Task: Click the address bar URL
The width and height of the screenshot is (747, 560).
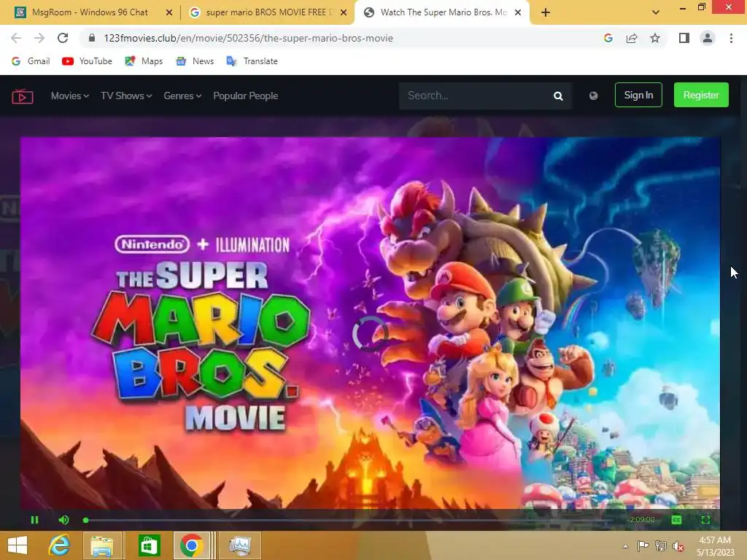Action: [x=248, y=38]
